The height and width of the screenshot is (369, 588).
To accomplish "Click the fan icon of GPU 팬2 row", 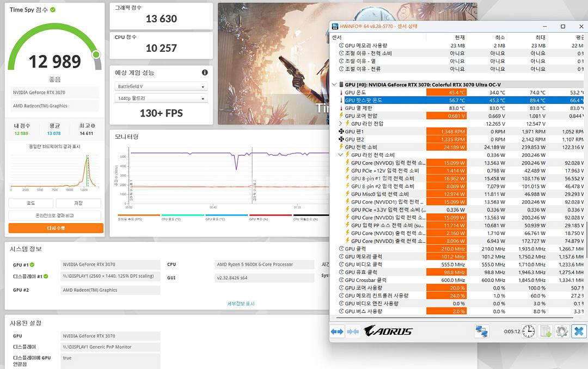I will click(x=341, y=139).
